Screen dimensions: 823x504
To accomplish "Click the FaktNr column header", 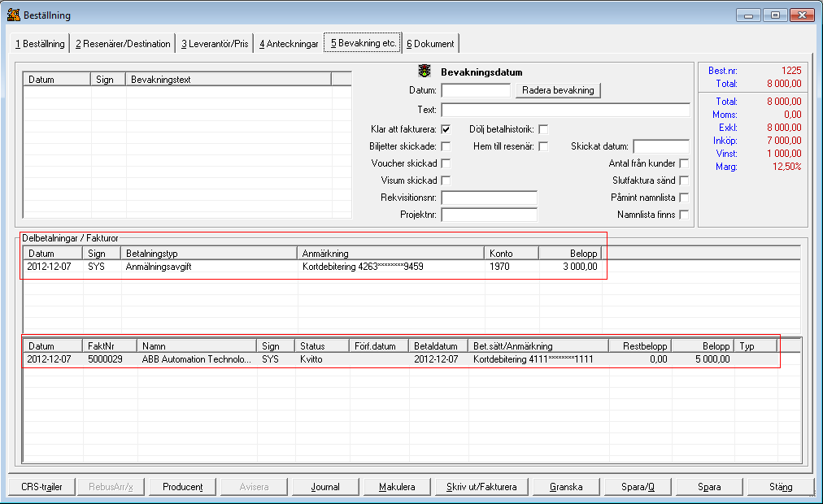I will pos(109,346).
